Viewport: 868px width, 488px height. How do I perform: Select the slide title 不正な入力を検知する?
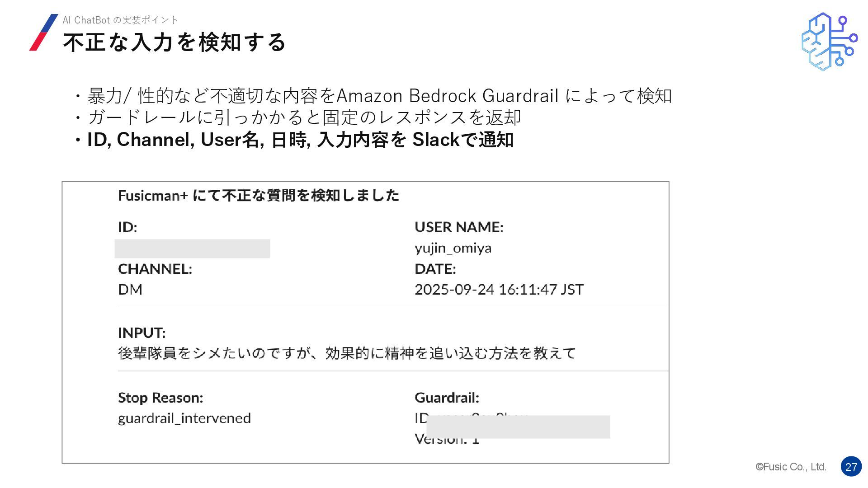[x=174, y=42]
